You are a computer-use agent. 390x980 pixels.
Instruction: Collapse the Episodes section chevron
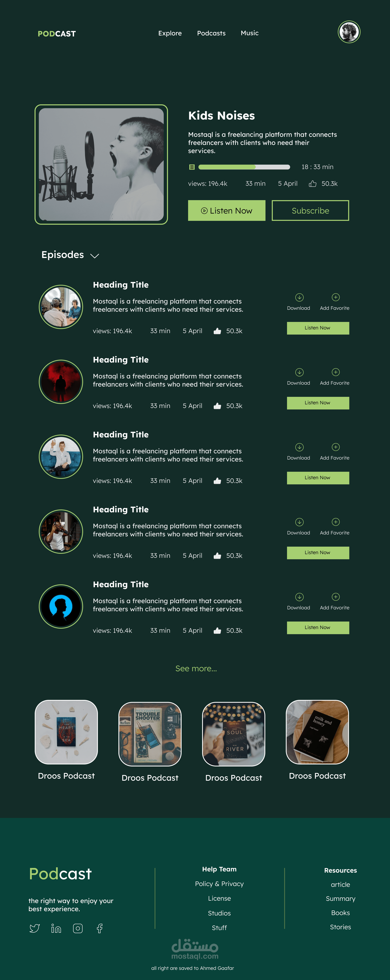(94, 256)
